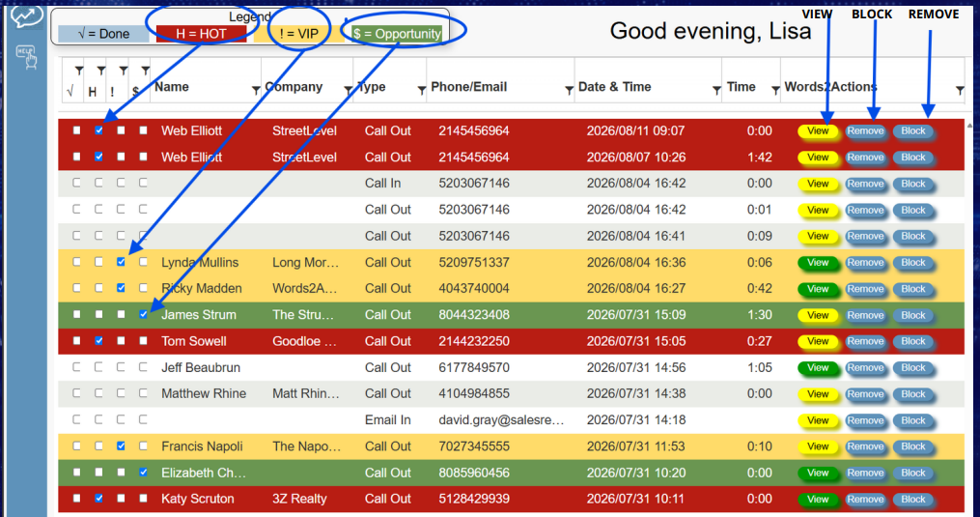The width and height of the screenshot is (980, 517).
Task: View the Tom Sowell call
Action: [818, 341]
